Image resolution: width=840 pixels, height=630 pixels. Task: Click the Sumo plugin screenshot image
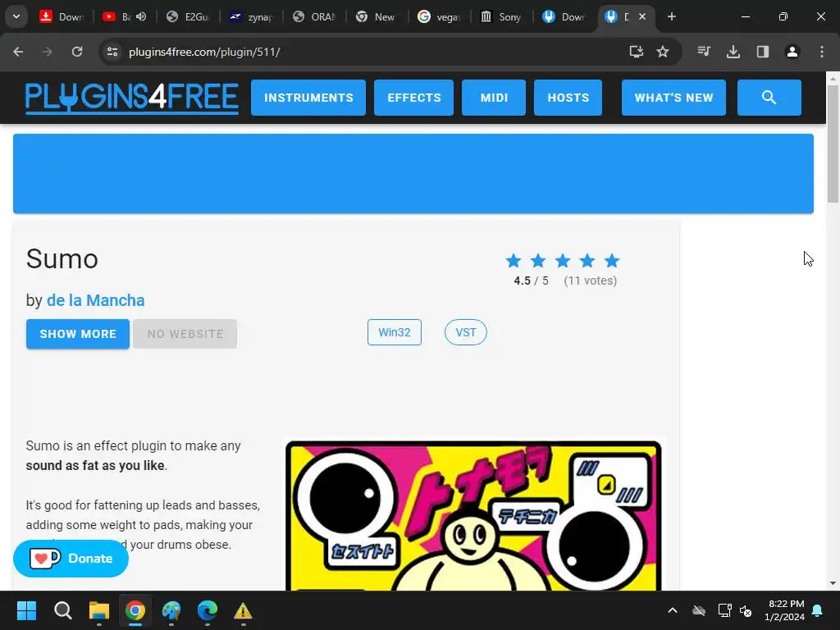[x=473, y=516]
